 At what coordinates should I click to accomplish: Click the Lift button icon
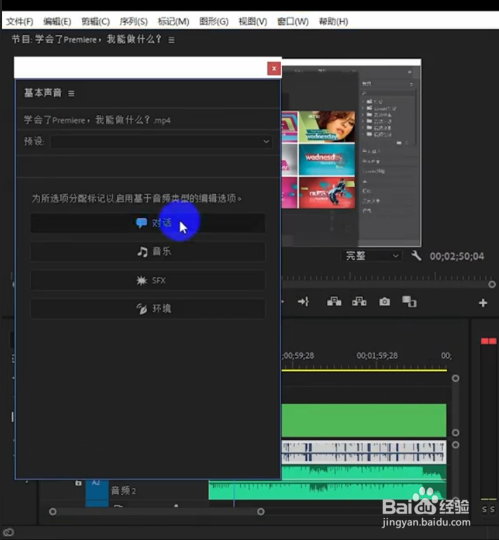point(334,302)
